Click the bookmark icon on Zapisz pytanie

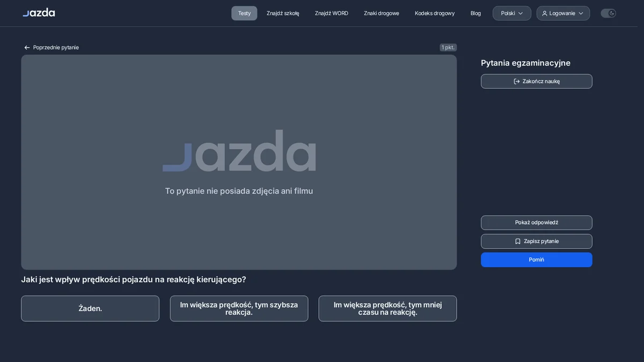pyautogui.click(x=518, y=241)
